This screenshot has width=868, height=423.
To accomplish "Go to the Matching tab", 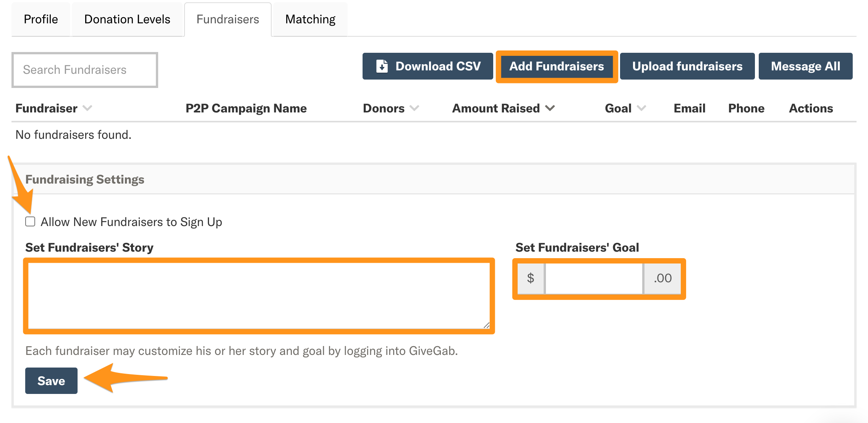I will click(x=310, y=20).
